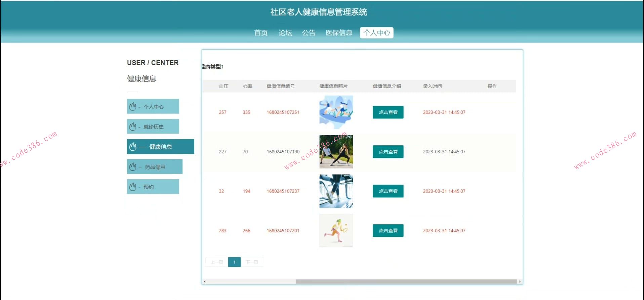
Task: Open the 公告 navigation tab
Action: pyautogui.click(x=309, y=33)
